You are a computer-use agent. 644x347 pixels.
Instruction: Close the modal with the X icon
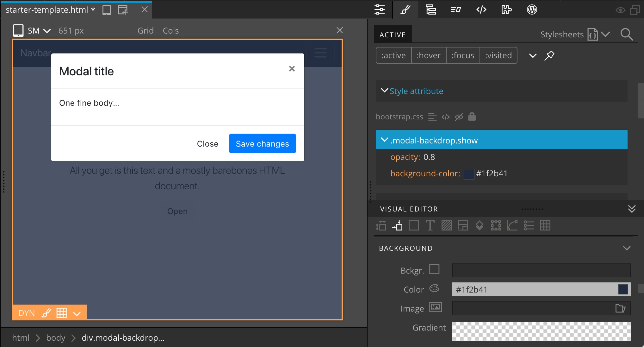[292, 69]
